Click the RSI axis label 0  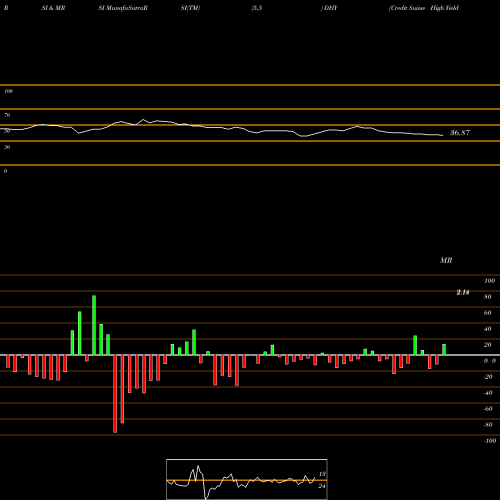tap(5, 171)
